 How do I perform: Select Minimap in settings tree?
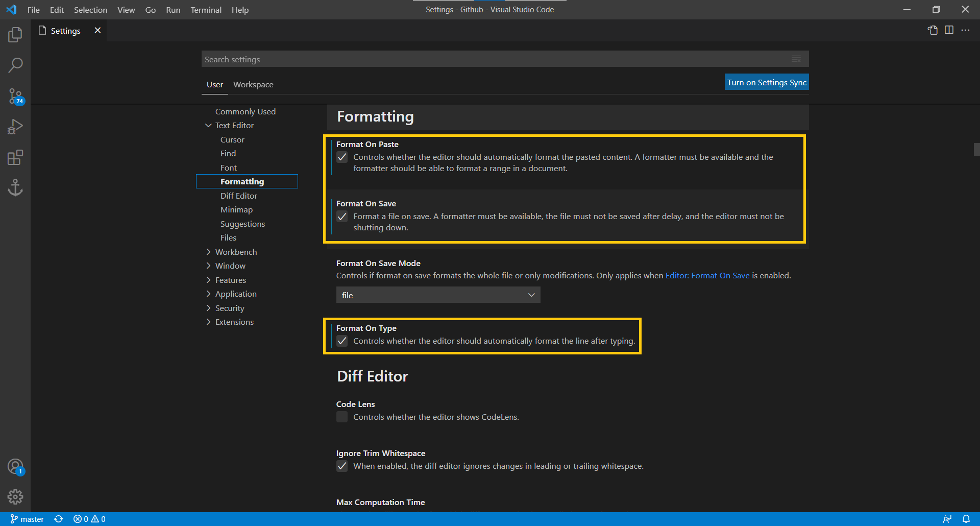pos(236,209)
